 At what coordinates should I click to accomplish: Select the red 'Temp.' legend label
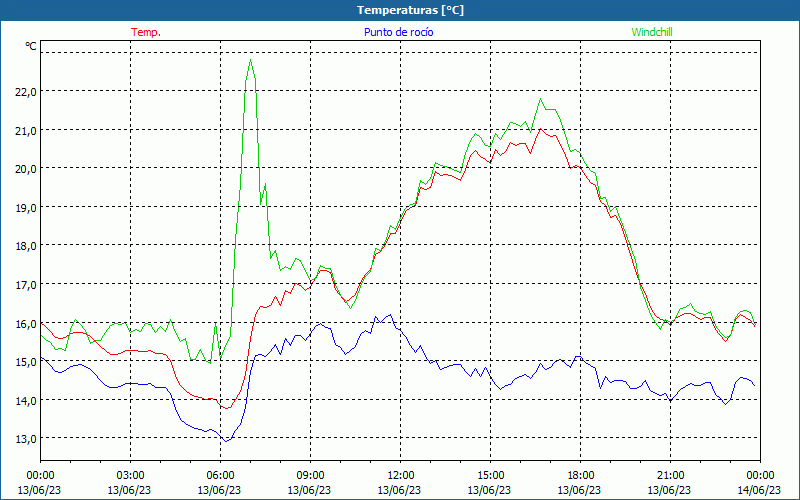pos(146,32)
